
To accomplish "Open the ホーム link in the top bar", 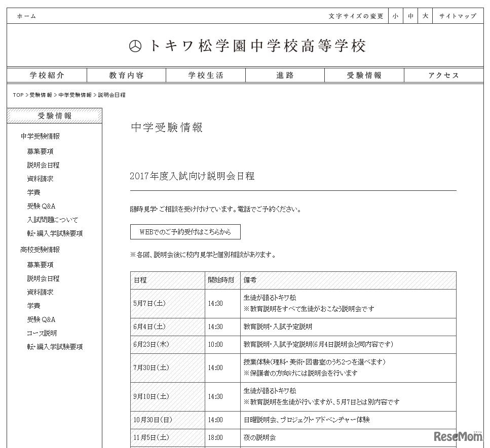I will [26, 16].
